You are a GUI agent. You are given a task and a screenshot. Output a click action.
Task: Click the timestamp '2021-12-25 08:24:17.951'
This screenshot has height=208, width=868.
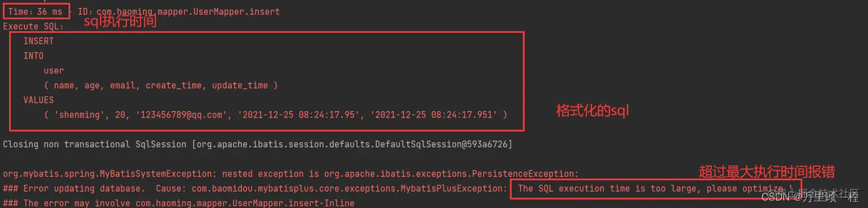[435, 115]
